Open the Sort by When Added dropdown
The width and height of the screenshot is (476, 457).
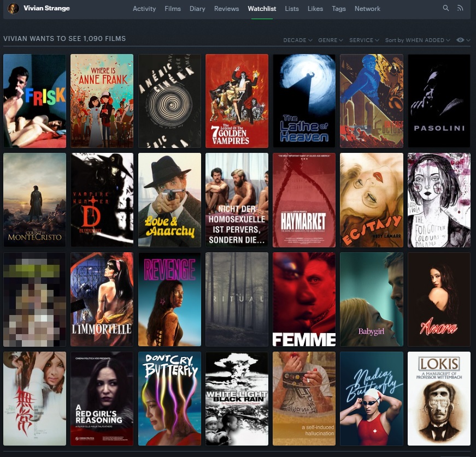click(418, 40)
